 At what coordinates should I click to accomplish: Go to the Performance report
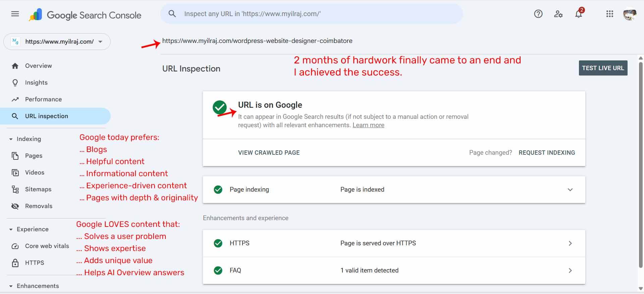point(43,99)
